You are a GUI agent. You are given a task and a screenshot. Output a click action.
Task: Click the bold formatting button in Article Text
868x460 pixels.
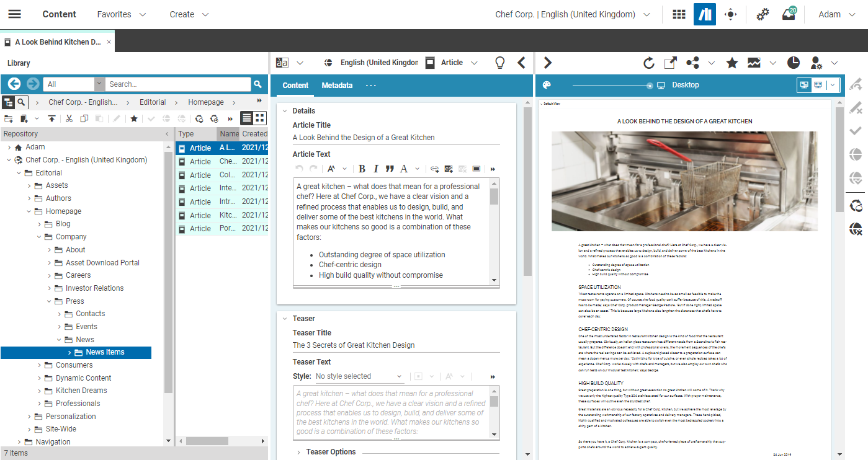[x=362, y=169]
